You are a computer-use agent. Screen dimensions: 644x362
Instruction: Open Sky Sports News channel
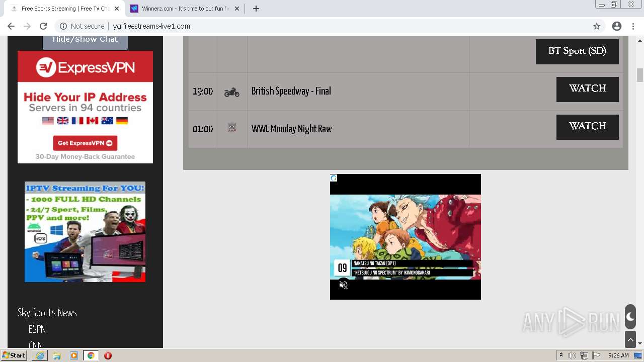[47, 313]
